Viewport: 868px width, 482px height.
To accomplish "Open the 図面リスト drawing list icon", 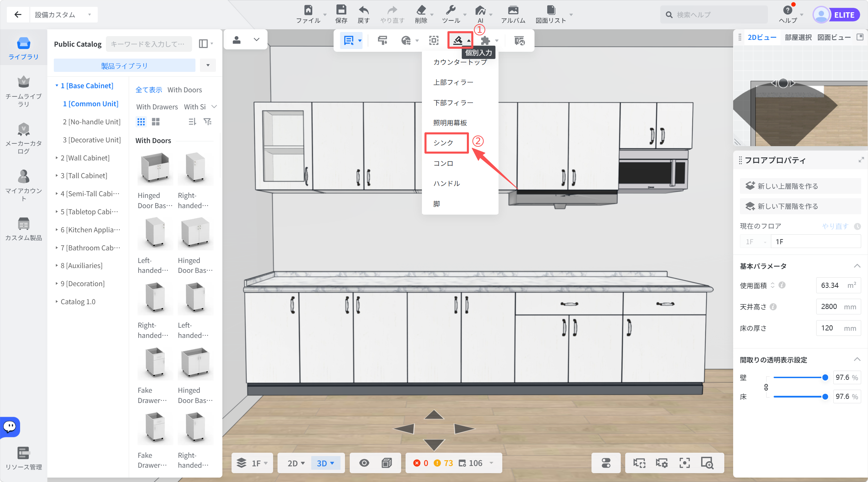I will coord(551,10).
